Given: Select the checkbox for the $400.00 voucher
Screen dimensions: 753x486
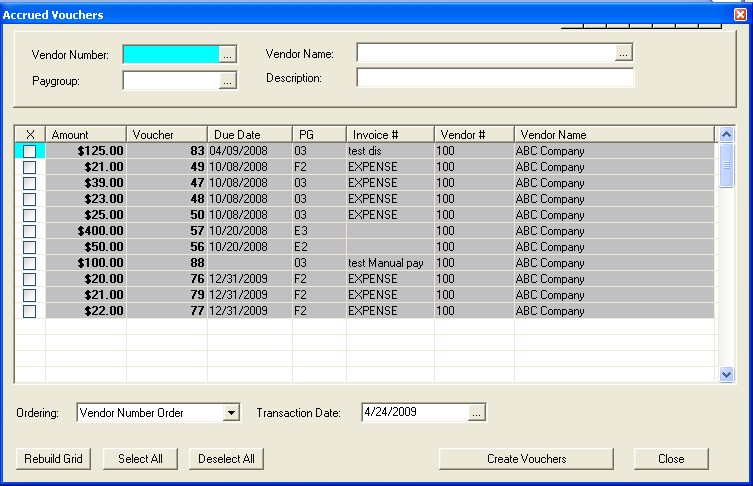Looking at the screenshot, I should (x=29, y=231).
